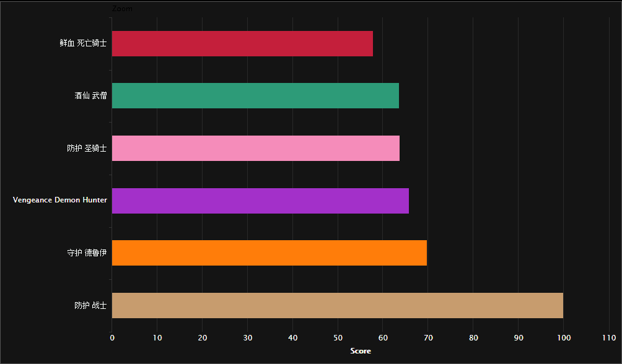Click the 90 tick label

pyautogui.click(x=519, y=338)
